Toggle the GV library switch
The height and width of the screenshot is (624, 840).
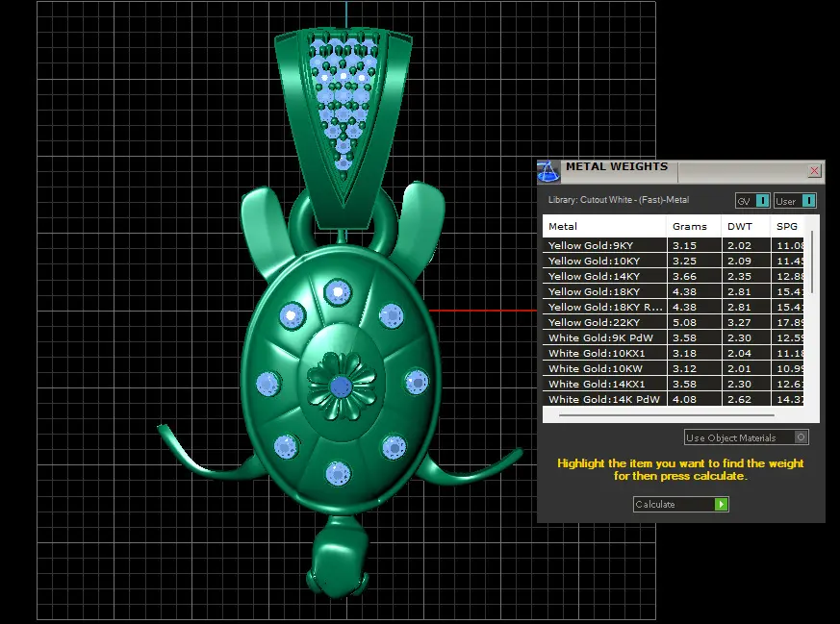pos(752,201)
